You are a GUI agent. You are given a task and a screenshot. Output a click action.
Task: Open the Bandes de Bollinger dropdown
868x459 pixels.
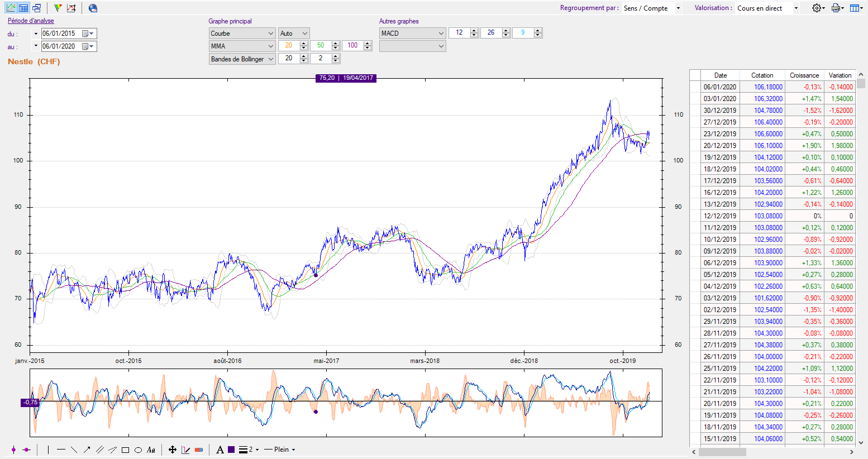click(x=242, y=59)
